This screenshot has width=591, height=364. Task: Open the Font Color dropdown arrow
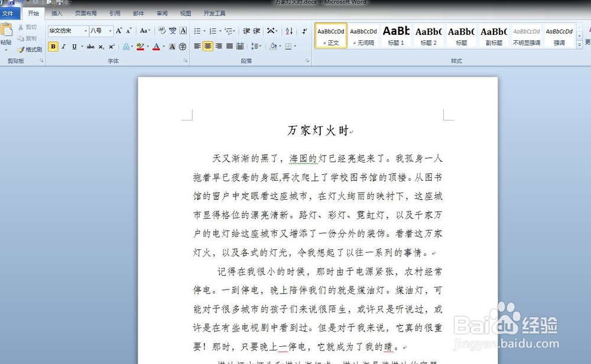pos(164,47)
